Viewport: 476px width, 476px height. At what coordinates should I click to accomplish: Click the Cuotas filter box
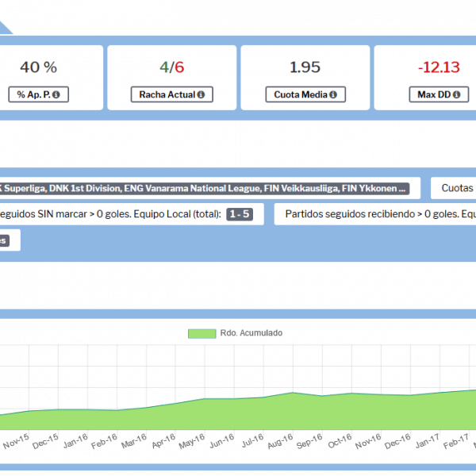click(453, 188)
